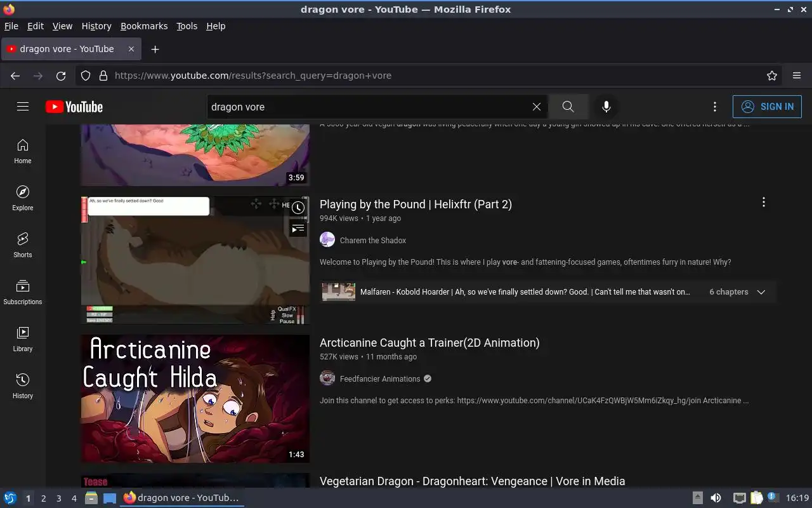Viewport: 812px width, 508px height.
Task: Click the SIGN IN button
Action: (767, 107)
